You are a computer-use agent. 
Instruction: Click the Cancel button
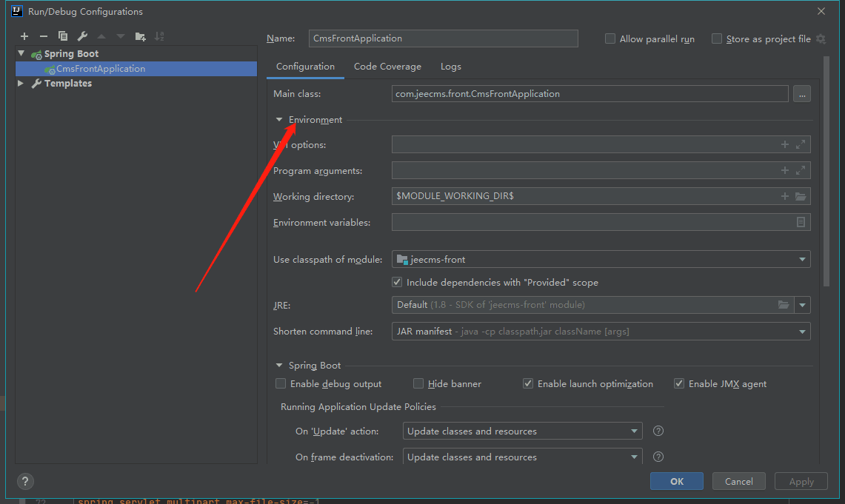tap(738, 481)
